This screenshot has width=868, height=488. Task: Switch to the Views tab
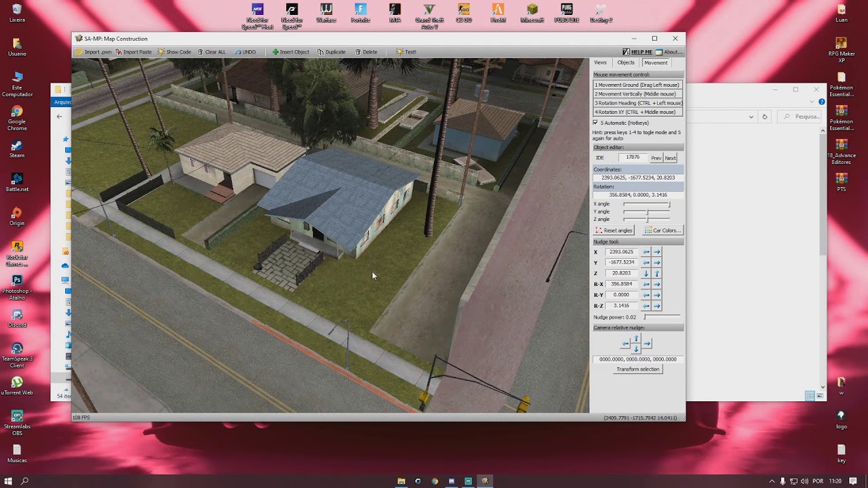600,62
